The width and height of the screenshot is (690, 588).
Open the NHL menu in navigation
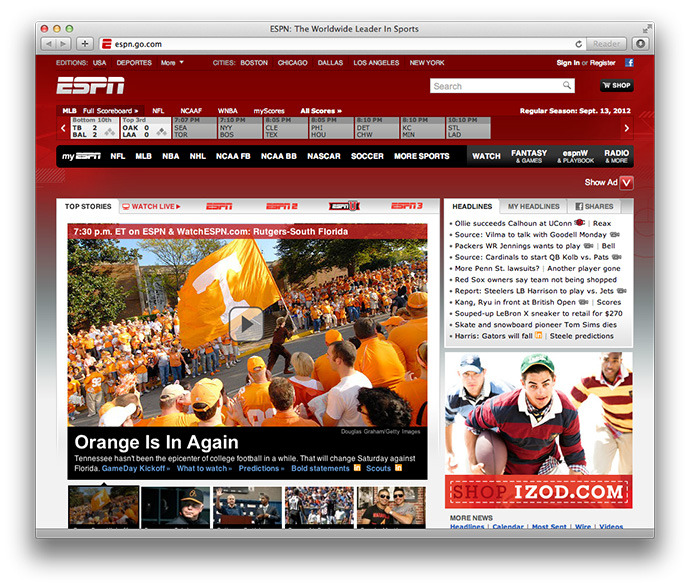click(x=198, y=156)
